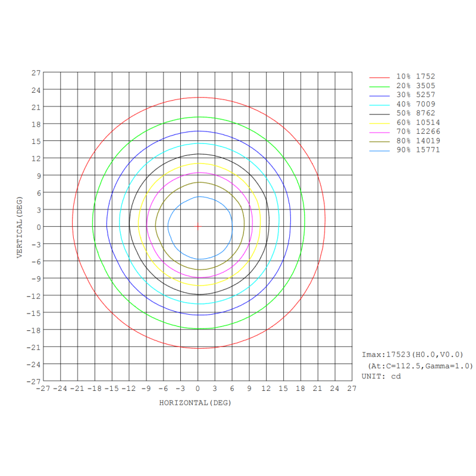Select the 10% 1752 legend label

pos(416,77)
